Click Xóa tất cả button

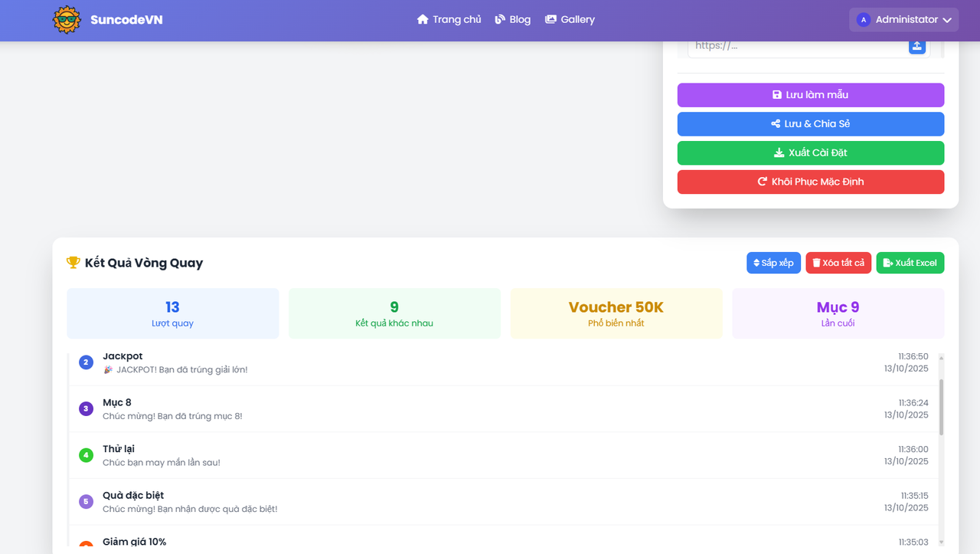[838, 263]
